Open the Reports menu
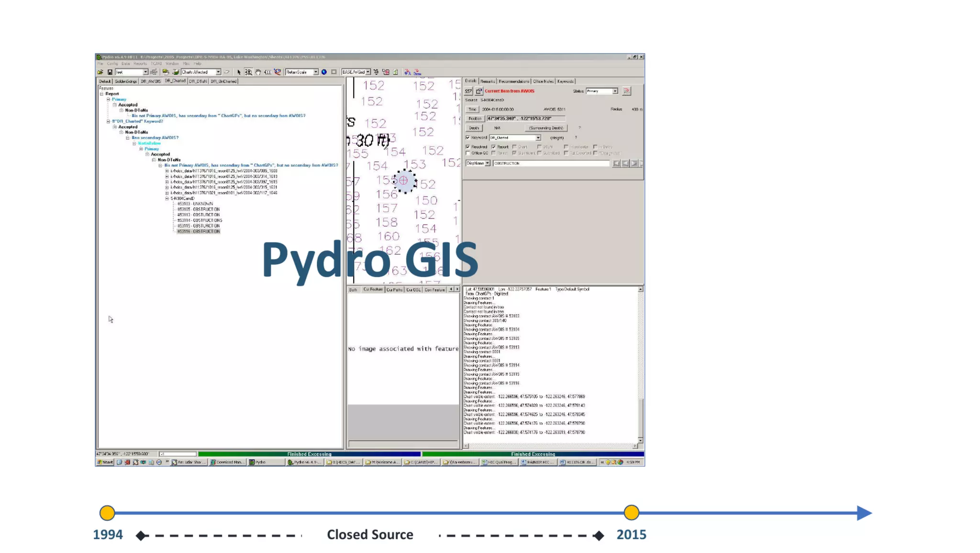 pyautogui.click(x=140, y=64)
